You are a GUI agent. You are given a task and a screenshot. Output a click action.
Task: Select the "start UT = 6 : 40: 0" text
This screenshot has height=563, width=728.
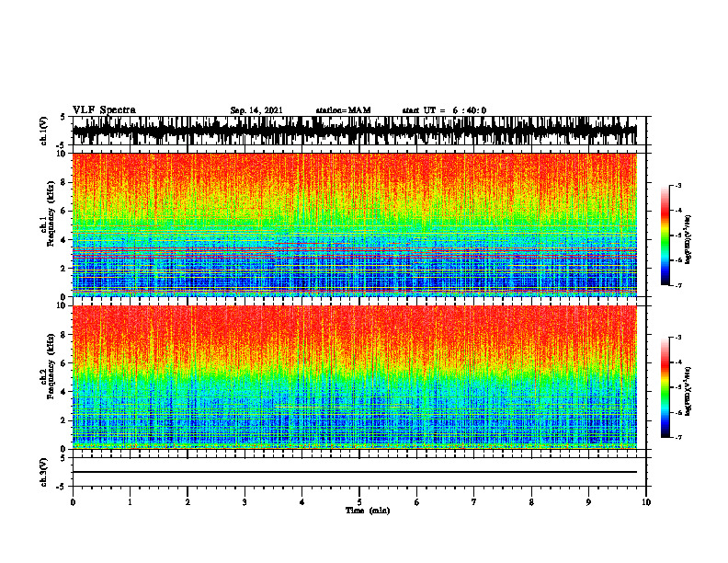click(444, 110)
